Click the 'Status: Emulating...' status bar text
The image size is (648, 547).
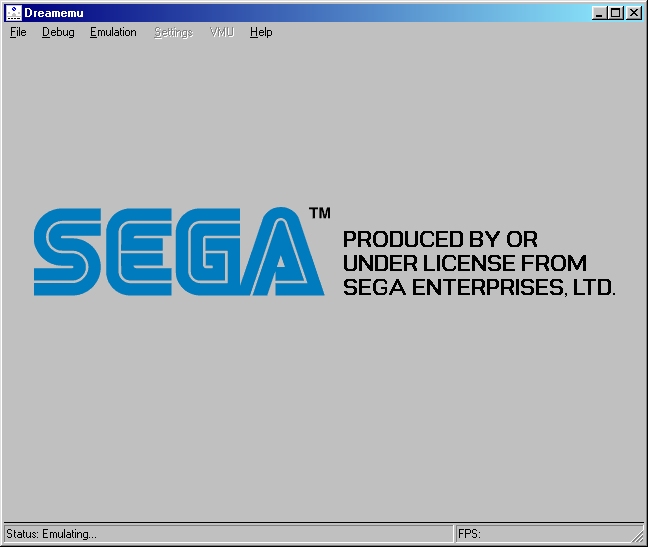pos(52,534)
